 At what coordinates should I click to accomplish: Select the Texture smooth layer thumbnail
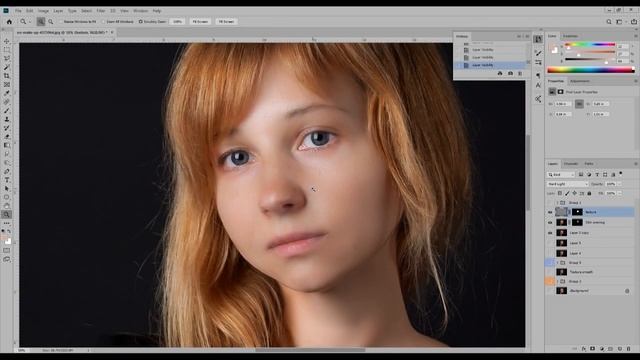click(x=562, y=272)
